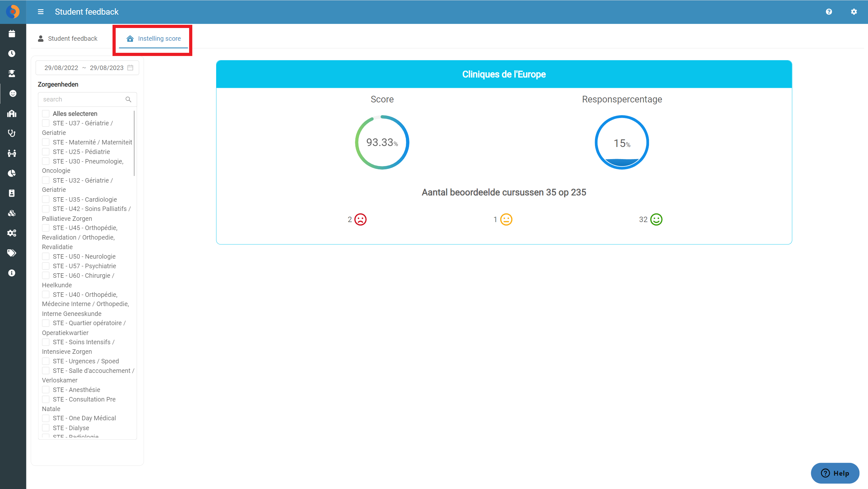The height and width of the screenshot is (489, 868).
Task: Check STE - Soins Intensifs checkbox
Action: pyautogui.click(x=46, y=342)
